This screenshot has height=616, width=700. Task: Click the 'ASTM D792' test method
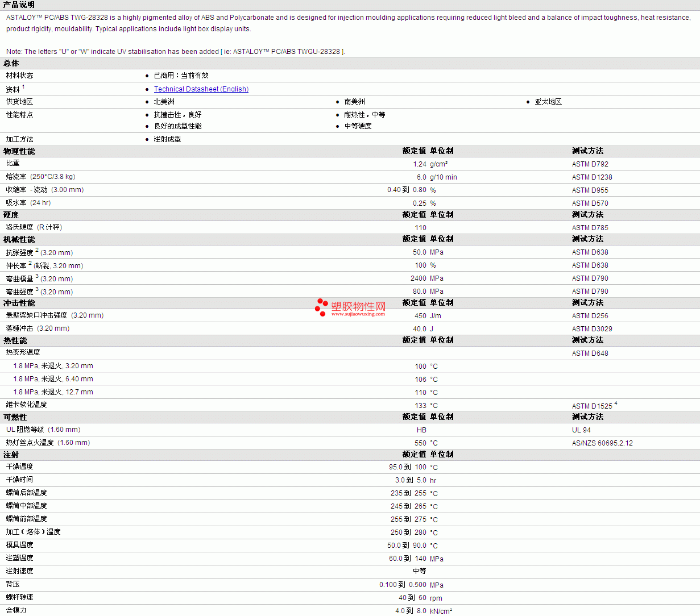(590, 164)
